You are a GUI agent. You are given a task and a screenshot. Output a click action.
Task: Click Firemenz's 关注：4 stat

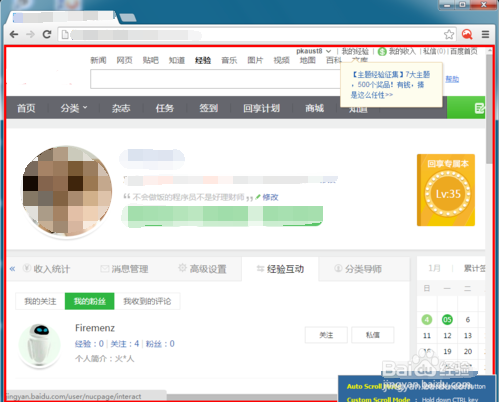pyautogui.click(x=125, y=344)
